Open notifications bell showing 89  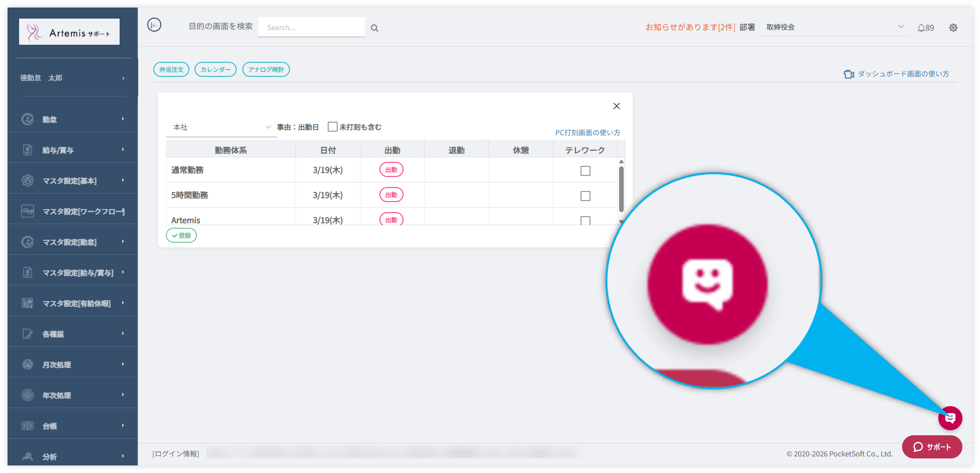pos(925,28)
